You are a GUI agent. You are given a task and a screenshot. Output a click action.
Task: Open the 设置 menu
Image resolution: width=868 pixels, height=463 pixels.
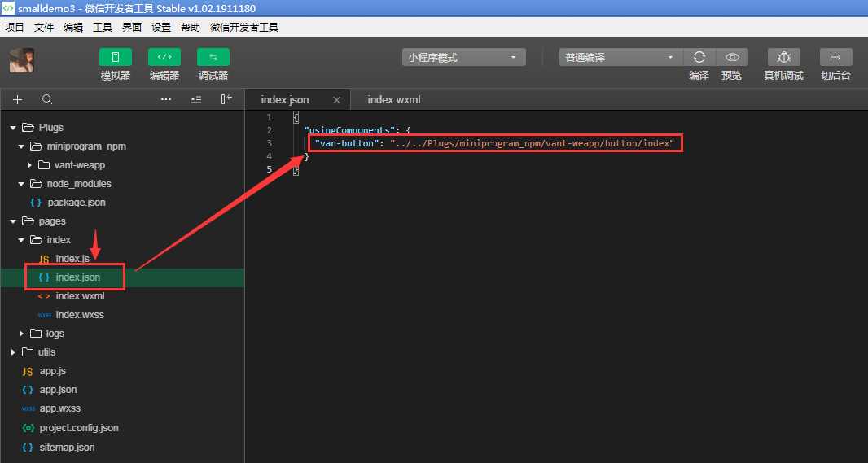tap(161, 27)
